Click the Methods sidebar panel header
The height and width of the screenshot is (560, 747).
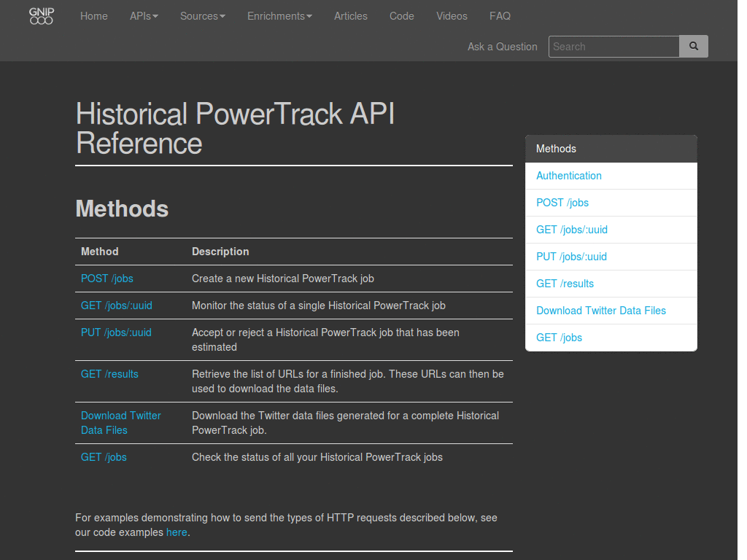pos(611,149)
